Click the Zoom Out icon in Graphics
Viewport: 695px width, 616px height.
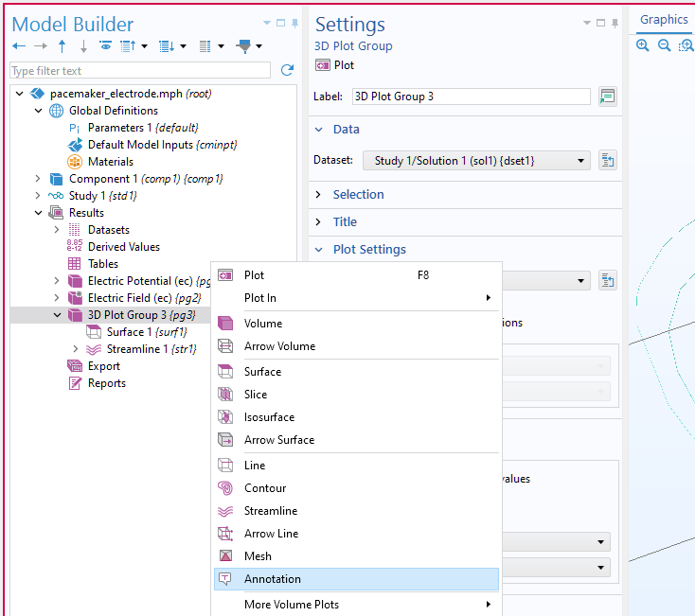664,45
